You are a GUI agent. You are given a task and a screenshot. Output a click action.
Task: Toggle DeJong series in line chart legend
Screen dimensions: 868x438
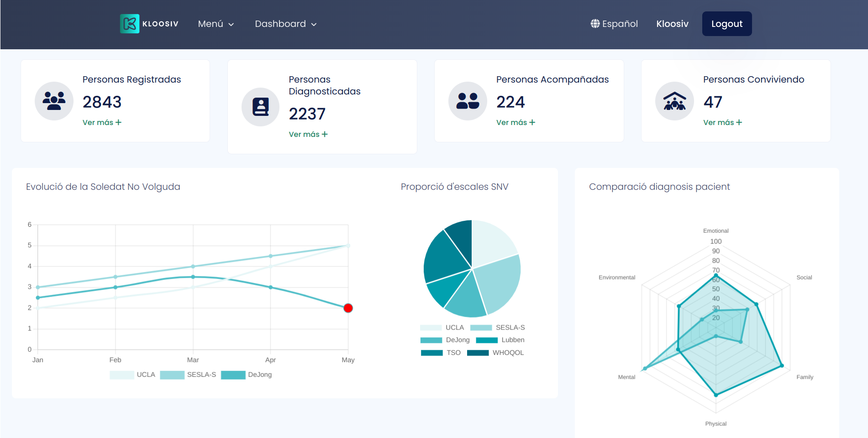pos(247,375)
